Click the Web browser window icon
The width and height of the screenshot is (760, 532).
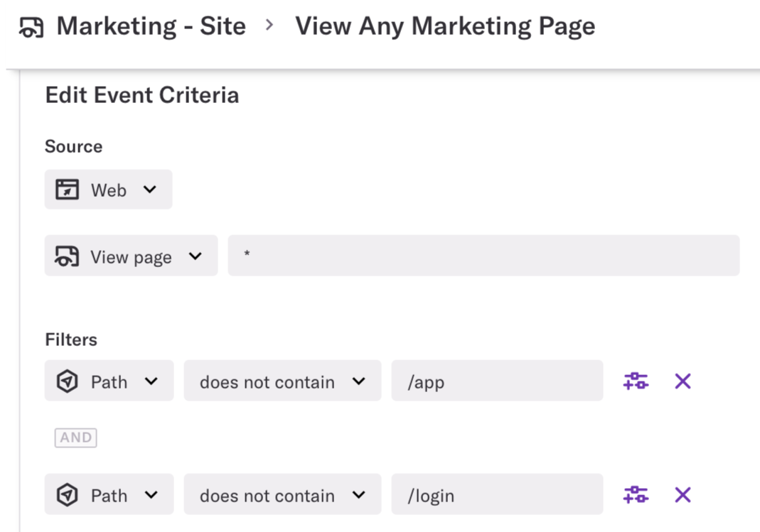click(x=67, y=189)
